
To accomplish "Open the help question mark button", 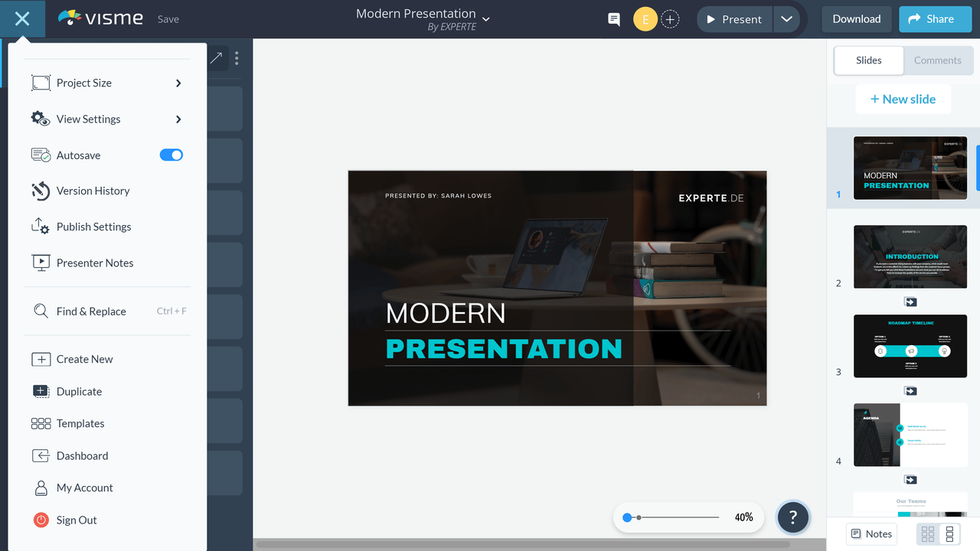I will click(x=792, y=517).
